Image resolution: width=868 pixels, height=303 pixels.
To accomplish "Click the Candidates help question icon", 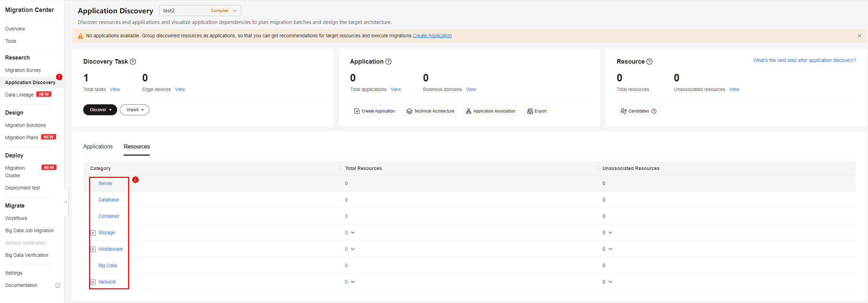I will tap(654, 111).
